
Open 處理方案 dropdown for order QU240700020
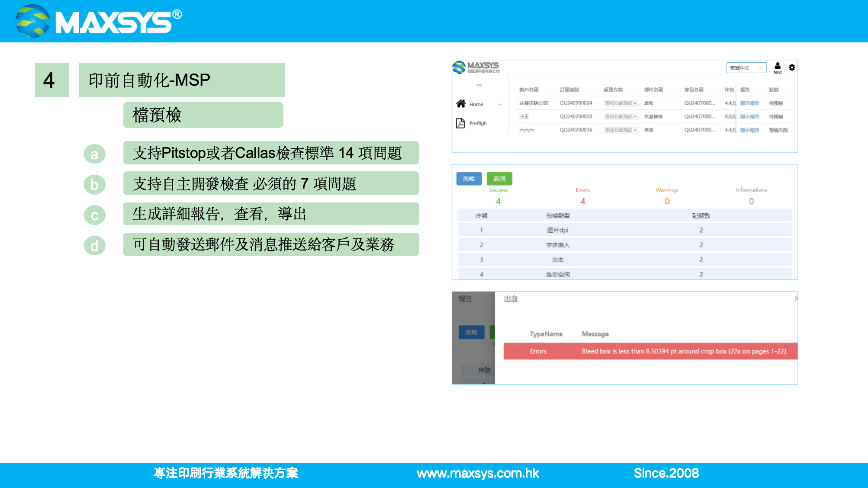pyautogui.click(x=621, y=117)
